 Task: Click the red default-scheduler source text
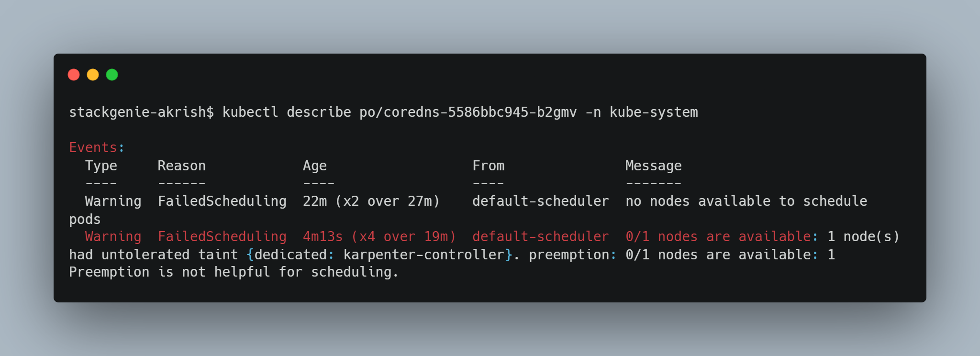tap(541, 236)
